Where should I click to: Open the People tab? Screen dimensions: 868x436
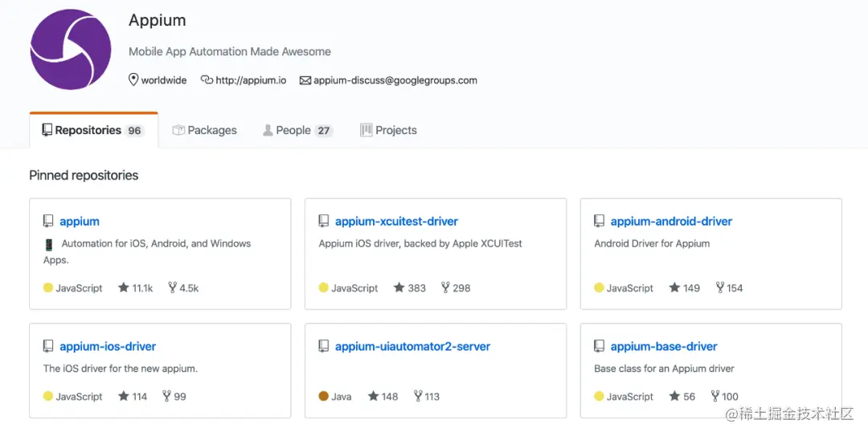297,131
